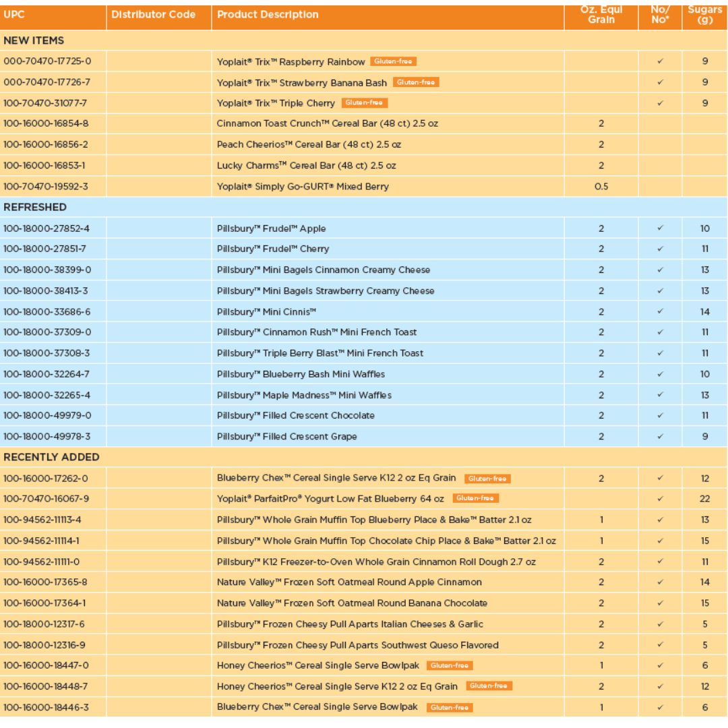The width and height of the screenshot is (728, 728).
Task: Click the Gluten-free badge for Trix Strawberry Banana Bash
Action: pos(416,82)
